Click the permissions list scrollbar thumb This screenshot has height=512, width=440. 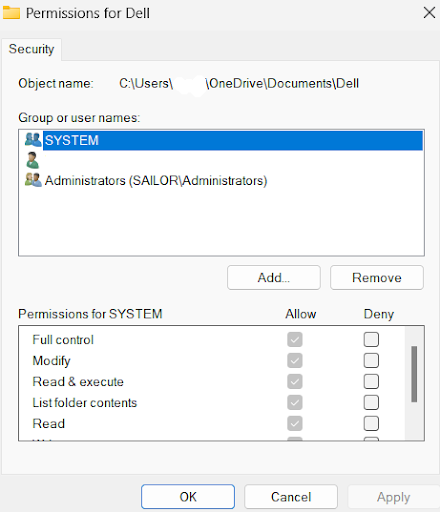click(414, 374)
